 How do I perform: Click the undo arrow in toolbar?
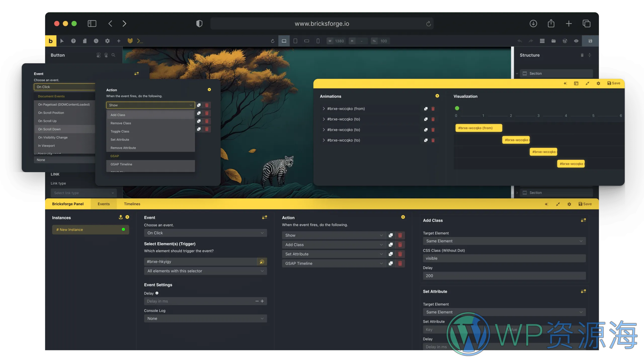click(519, 41)
